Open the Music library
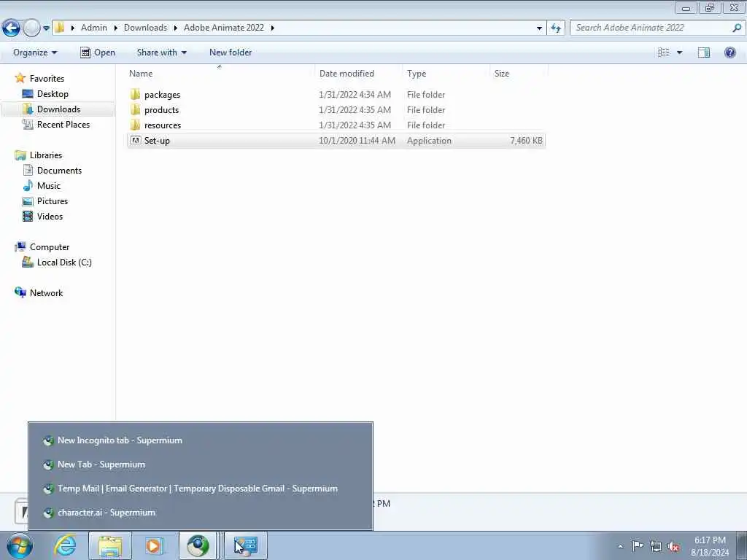 click(49, 186)
